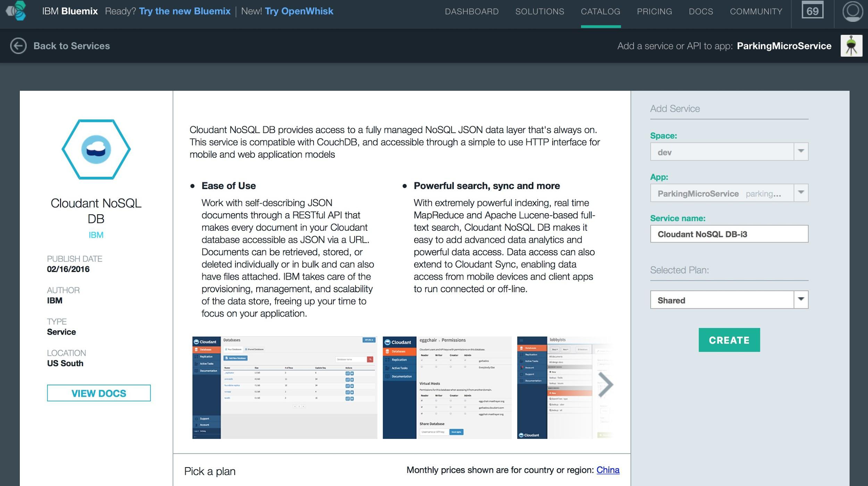Expand the Selected Plan dropdown showing Shared
This screenshot has height=486, width=868.
(729, 299)
